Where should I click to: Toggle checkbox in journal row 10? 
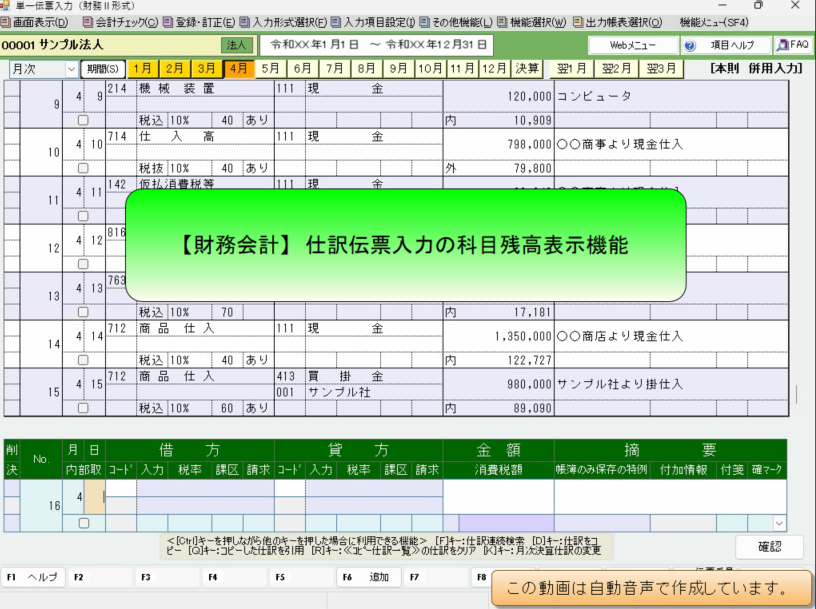pyautogui.click(x=83, y=168)
